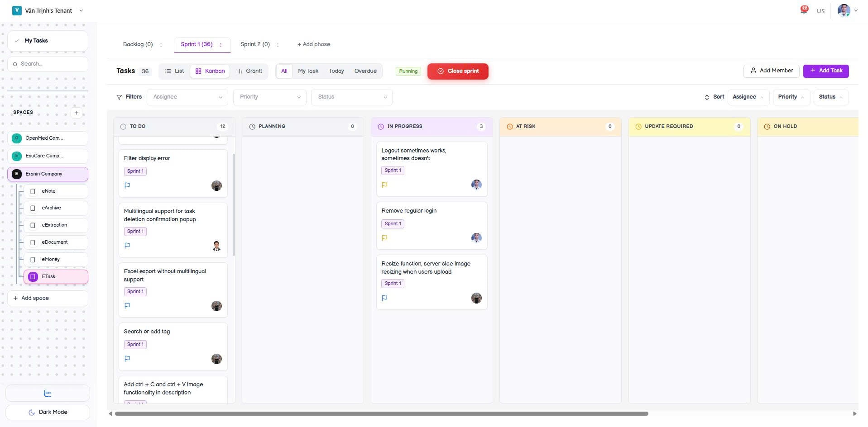868x427 pixels.
Task: Toggle Dark Mode at sidebar bottom
Action: tap(48, 412)
